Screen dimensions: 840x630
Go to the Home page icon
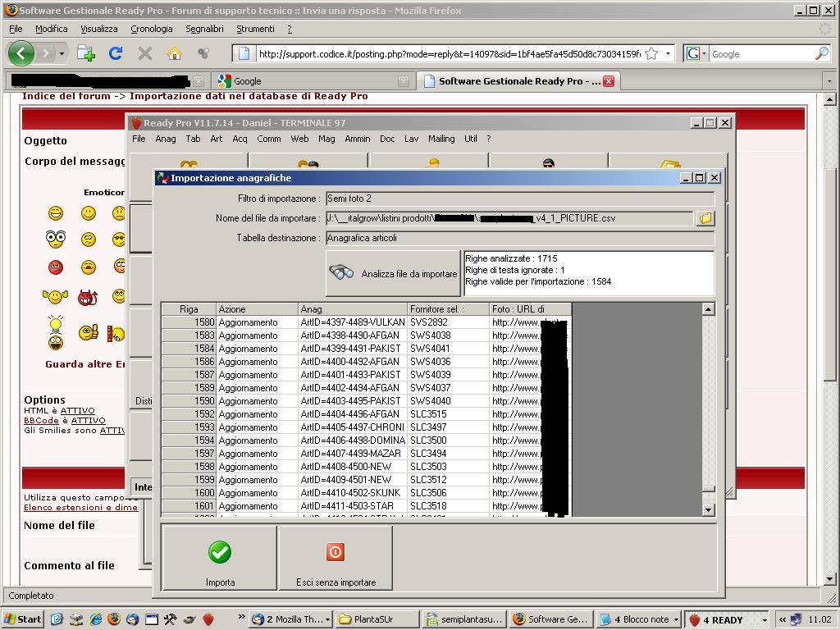(x=174, y=53)
